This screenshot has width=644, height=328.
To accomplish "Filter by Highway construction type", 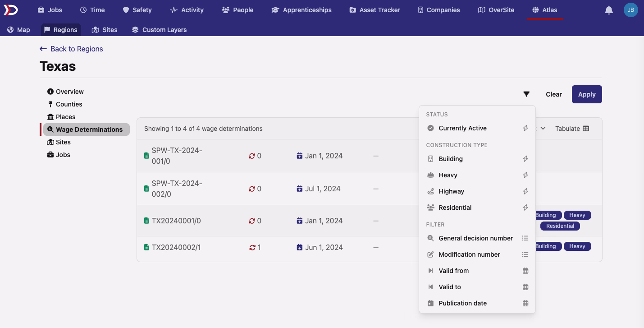I will coord(477,191).
